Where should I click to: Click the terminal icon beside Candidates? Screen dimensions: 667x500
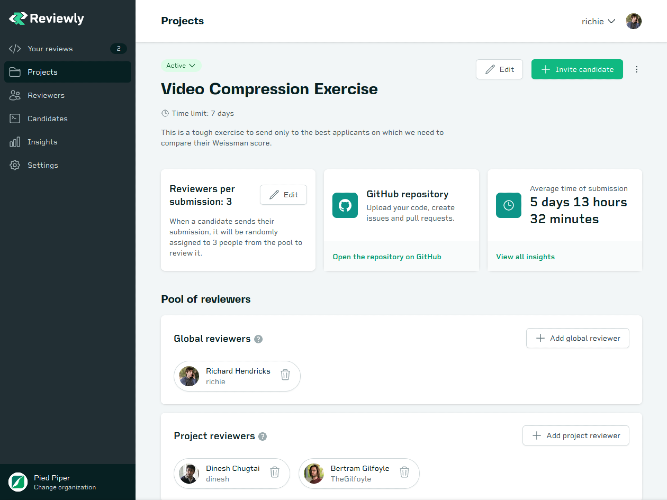(15, 119)
